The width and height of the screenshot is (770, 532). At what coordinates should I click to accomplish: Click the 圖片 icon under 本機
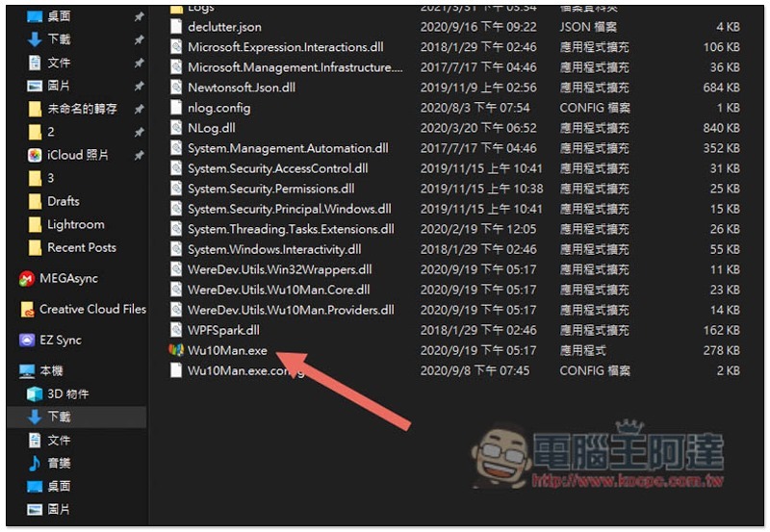coord(35,510)
